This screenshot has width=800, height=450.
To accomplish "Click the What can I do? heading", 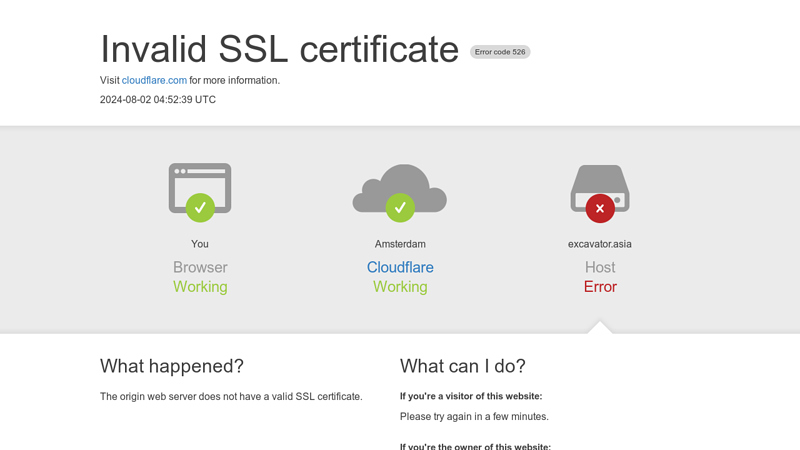I will tap(463, 366).
